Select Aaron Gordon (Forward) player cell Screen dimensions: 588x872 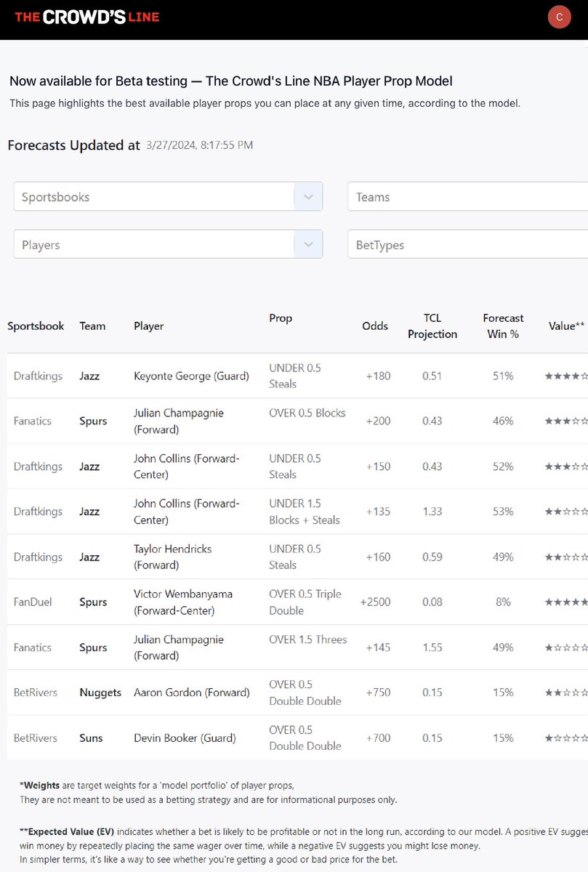(192, 693)
